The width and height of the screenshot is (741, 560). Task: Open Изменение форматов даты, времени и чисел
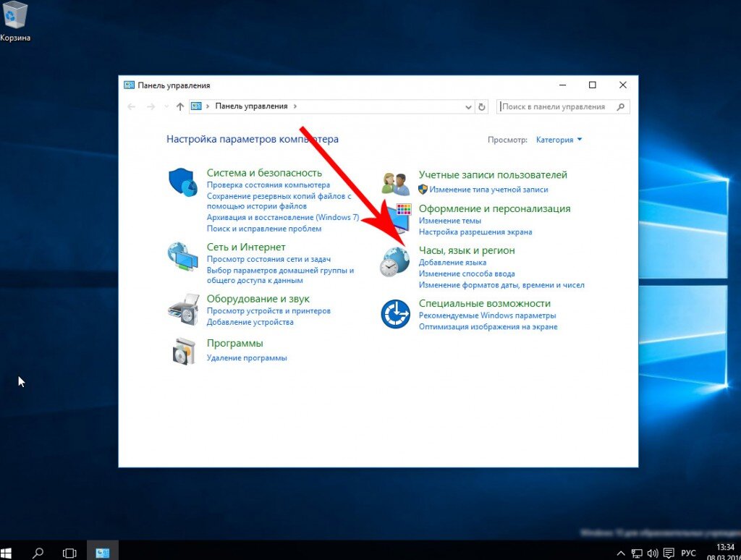click(x=501, y=286)
